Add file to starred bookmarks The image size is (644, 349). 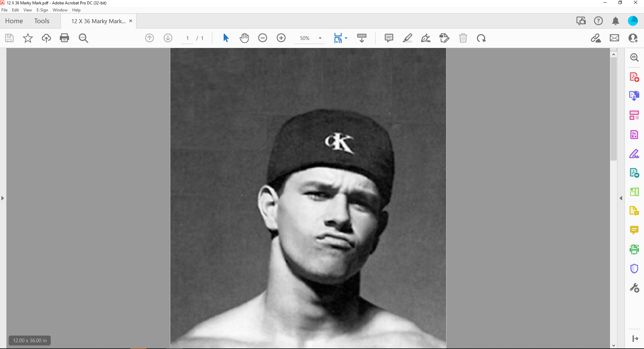28,38
